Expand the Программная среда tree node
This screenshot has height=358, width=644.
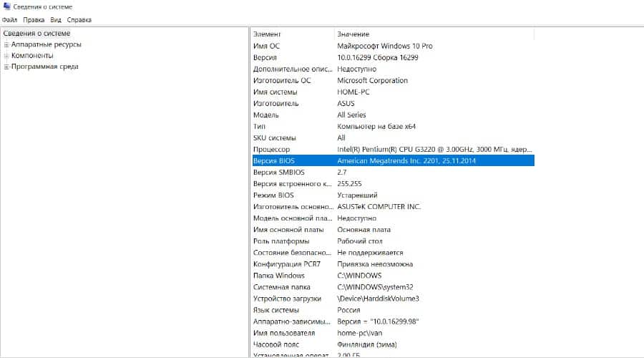point(6,67)
